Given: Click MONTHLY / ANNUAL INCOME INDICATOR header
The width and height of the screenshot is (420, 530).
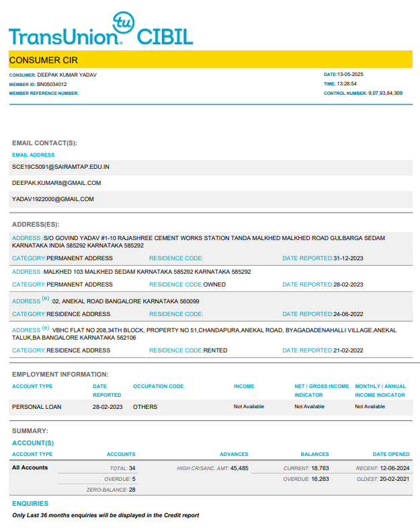Looking at the screenshot, I should pos(380,390).
